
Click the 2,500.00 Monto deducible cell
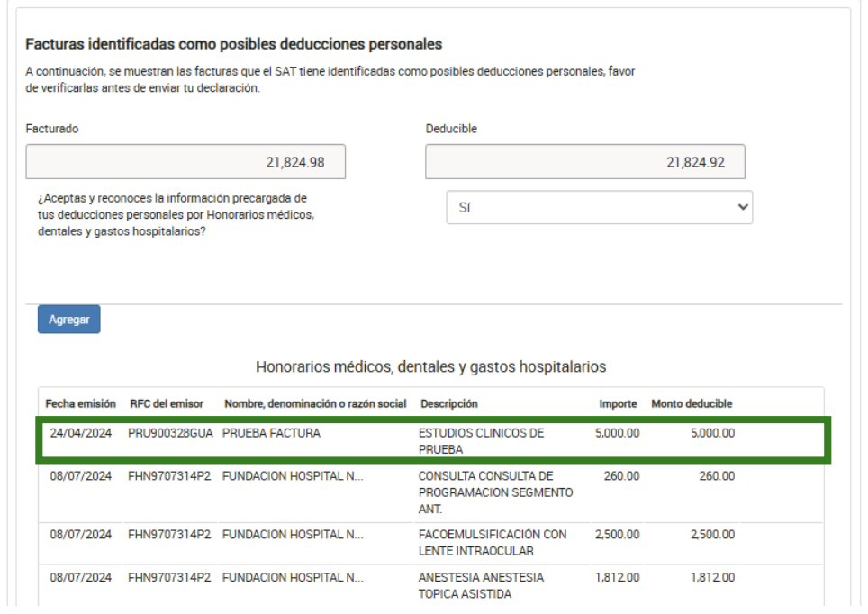coord(711,534)
